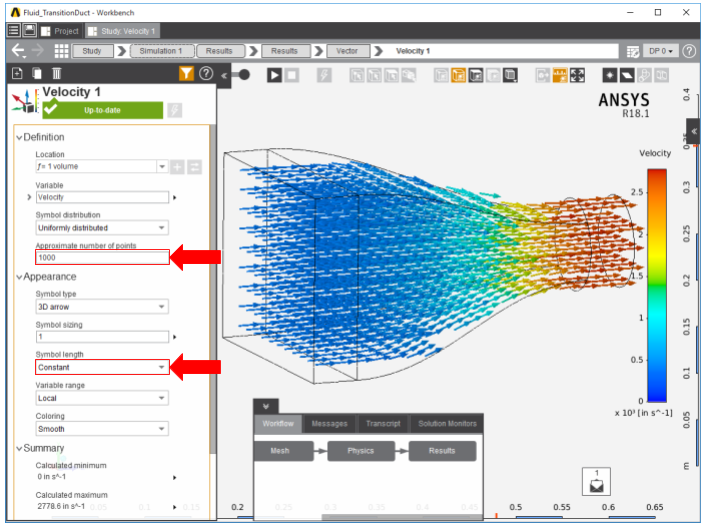Go forward with the right arrow
The height and width of the screenshot is (528, 705).
coord(39,50)
